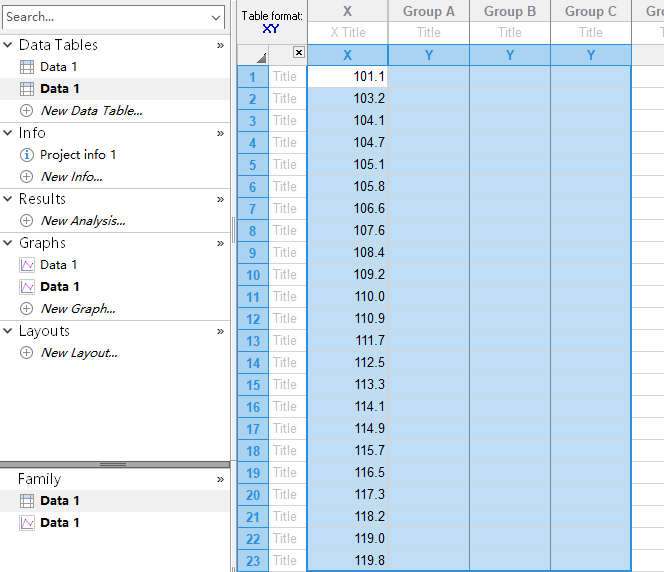
Task: Click the plus icon beside New Data Table
Action: (x=26, y=111)
